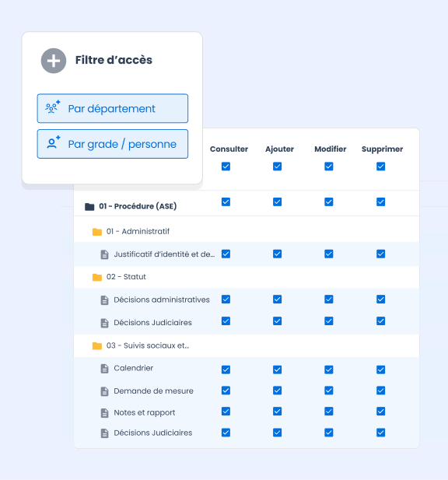Viewport: 448px width, 480px height.
Task: Click the Filtre d'accès title
Action: point(114,60)
